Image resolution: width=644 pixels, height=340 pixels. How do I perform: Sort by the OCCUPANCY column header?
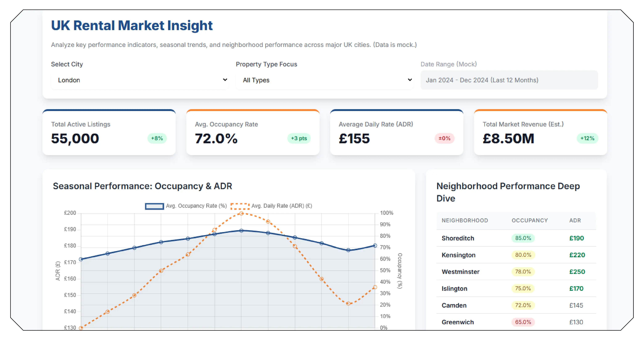(530, 220)
